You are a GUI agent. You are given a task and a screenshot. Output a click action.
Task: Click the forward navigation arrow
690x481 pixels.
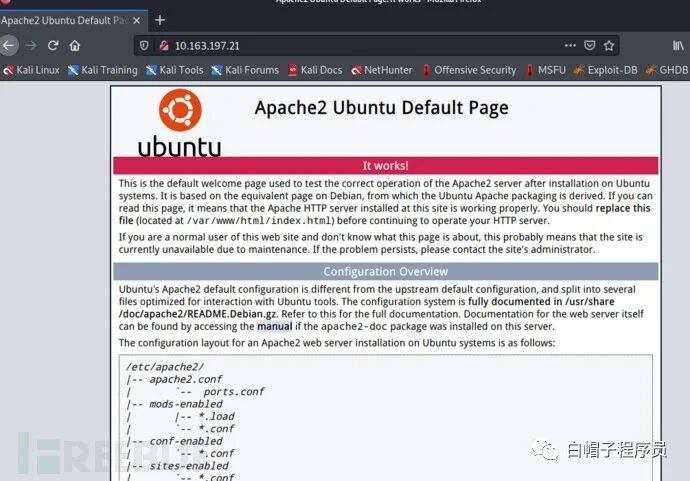point(31,45)
